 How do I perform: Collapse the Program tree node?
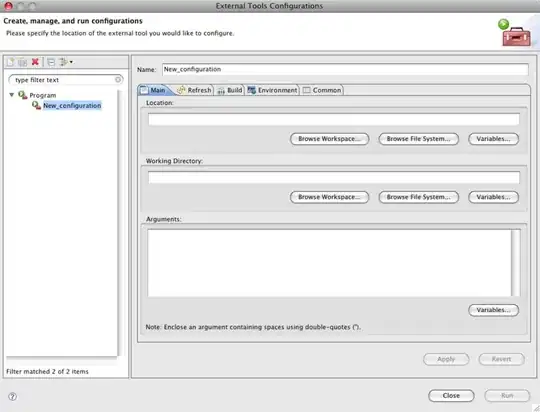click(x=12, y=95)
